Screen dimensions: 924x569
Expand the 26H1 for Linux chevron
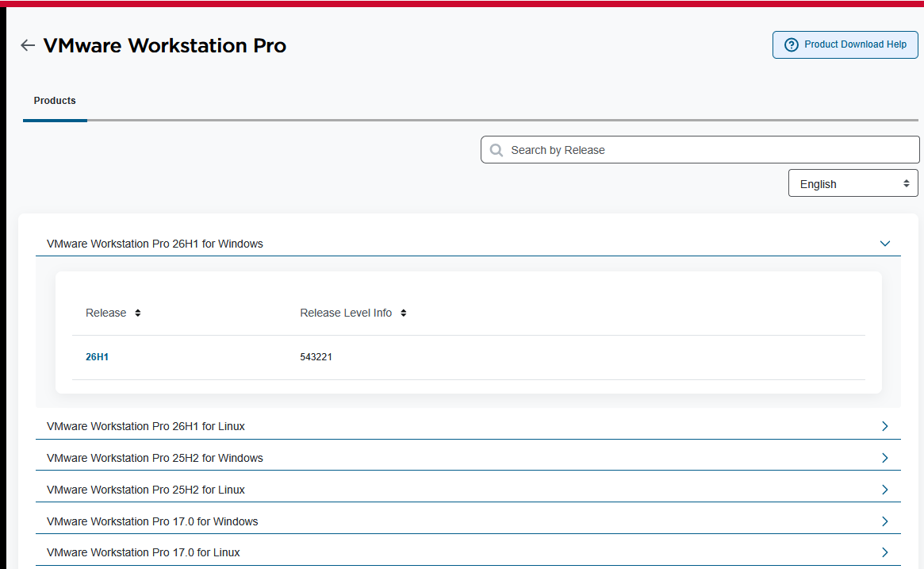click(x=884, y=426)
